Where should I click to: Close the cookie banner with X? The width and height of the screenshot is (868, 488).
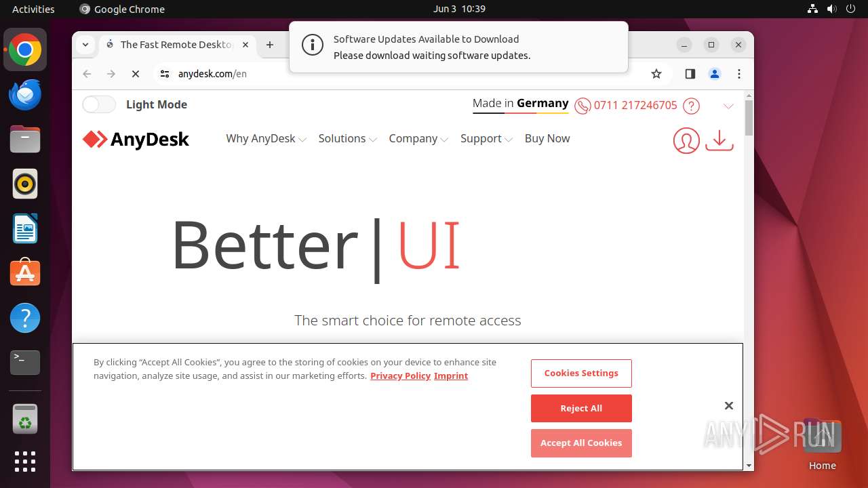point(729,405)
